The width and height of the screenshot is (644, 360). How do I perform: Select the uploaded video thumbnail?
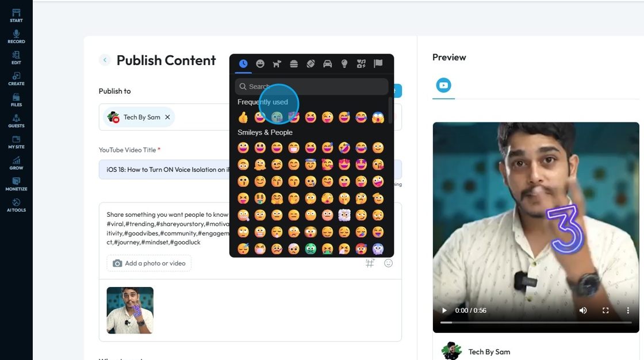pyautogui.click(x=130, y=311)
